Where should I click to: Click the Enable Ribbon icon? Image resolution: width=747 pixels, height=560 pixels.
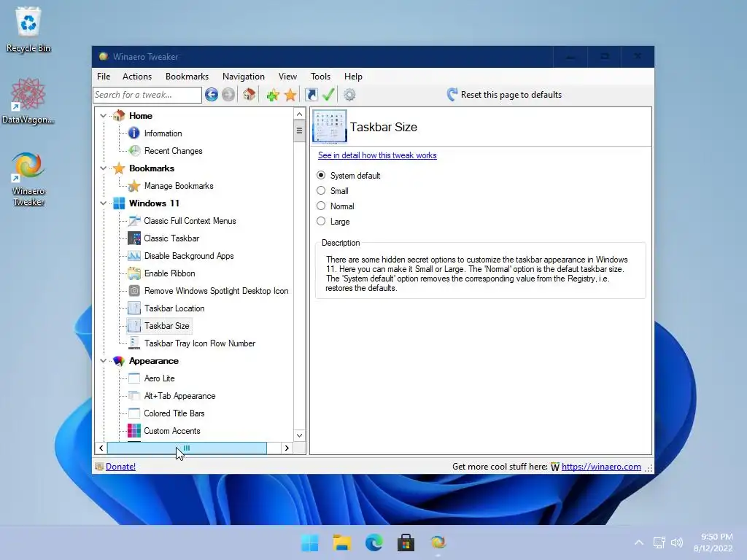pos(134,273)
